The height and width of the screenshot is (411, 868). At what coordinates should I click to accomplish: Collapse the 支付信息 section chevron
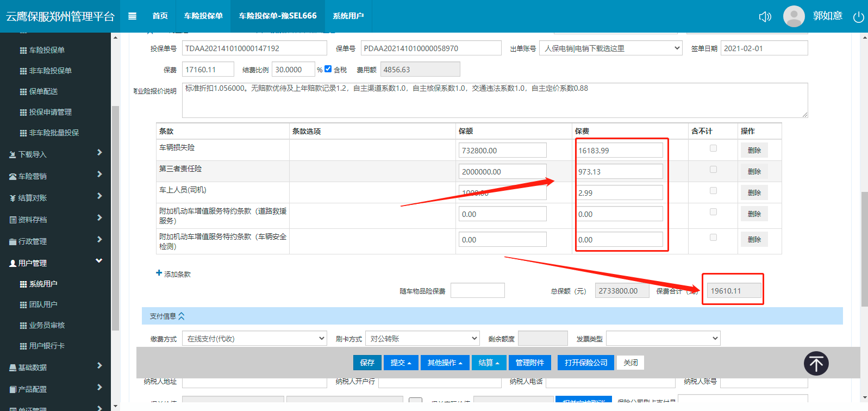coord(182,316)
